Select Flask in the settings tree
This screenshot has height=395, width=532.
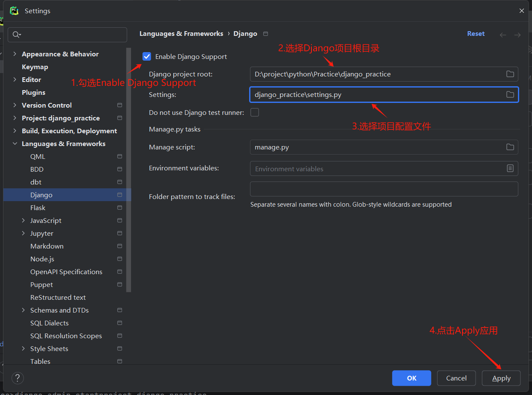click(x=38, y=208)
